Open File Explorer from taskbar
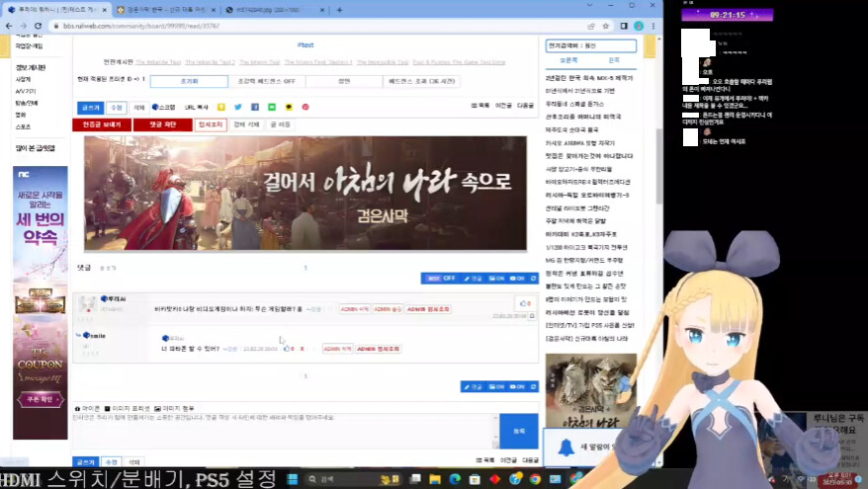The width and height of the screenshot is (868, 489). [435, 479]
